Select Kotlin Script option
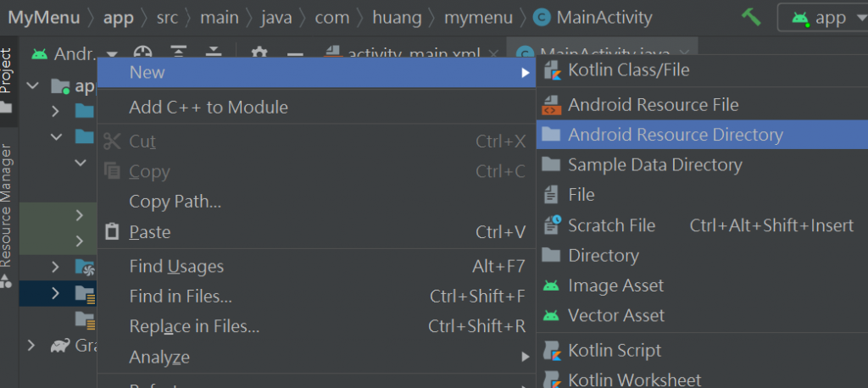The height and width of the screenshot is (388, 868). point(702,351)
